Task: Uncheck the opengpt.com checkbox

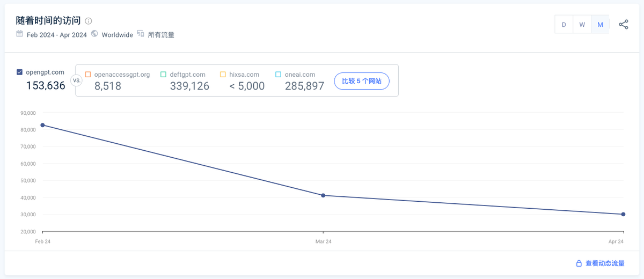Action: 20,72
